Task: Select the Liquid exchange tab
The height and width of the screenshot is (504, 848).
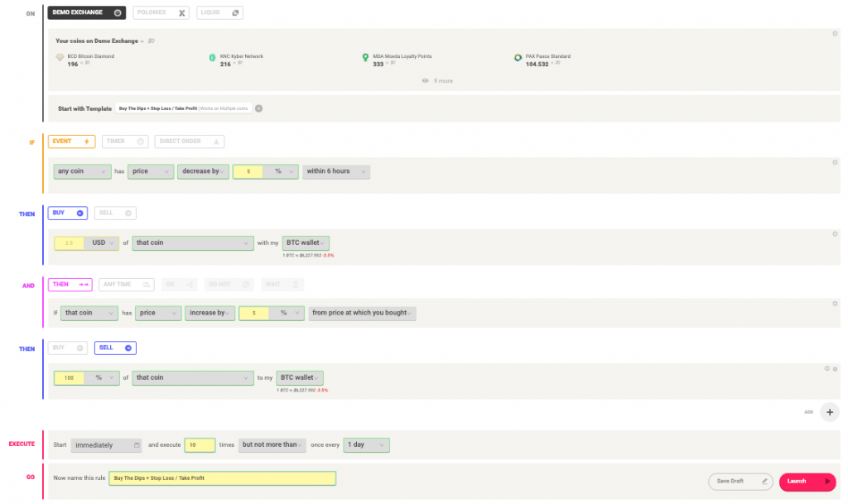Action: point(219,12)
